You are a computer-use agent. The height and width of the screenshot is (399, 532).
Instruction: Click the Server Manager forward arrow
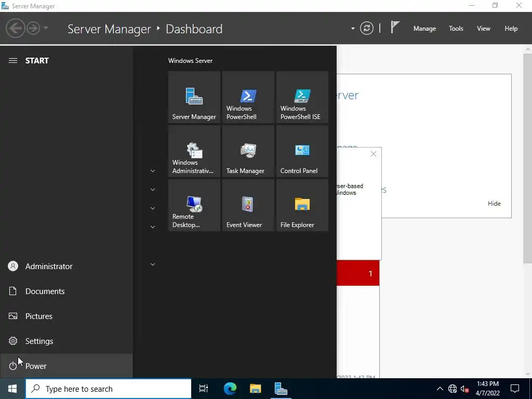tap(33, 28)
